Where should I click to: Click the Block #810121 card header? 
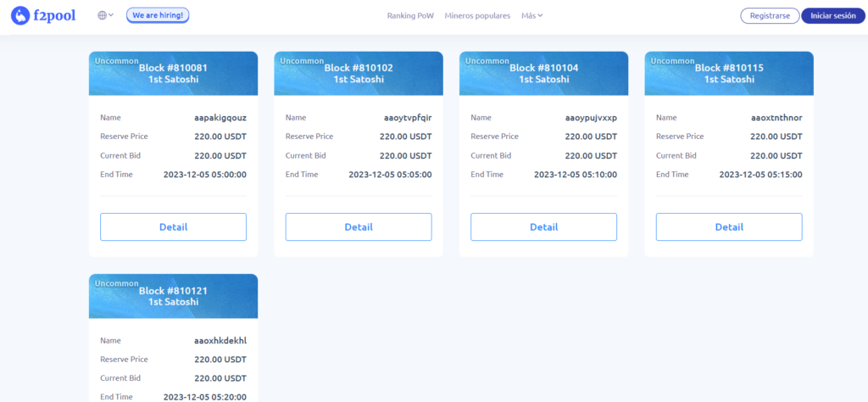173,296
